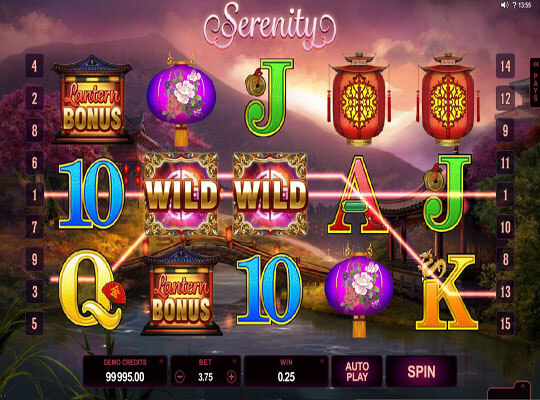Select payline 15 on the right
The height and width of the screenshot is (400, 540).
[x=505, y=323]
